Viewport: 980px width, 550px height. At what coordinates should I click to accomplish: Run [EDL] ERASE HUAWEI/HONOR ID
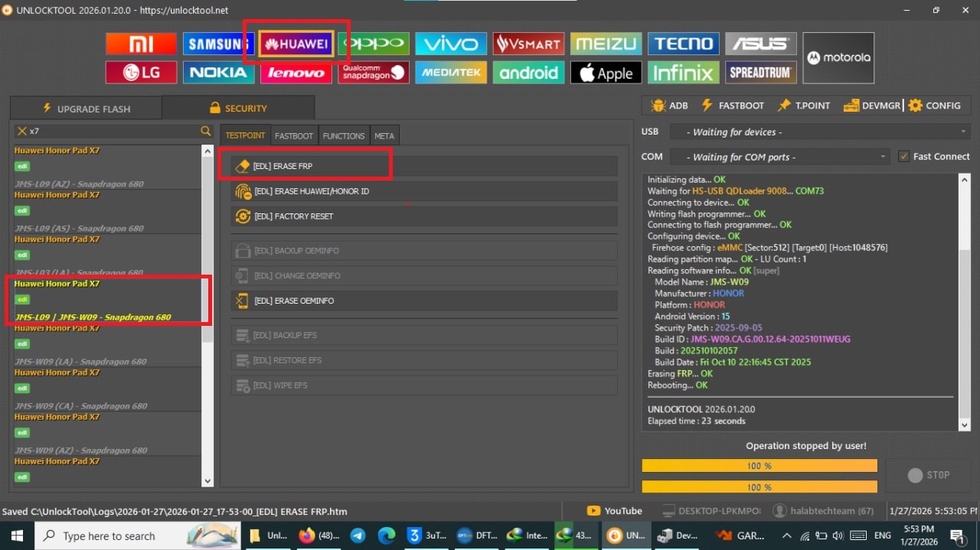pos(424,191)
